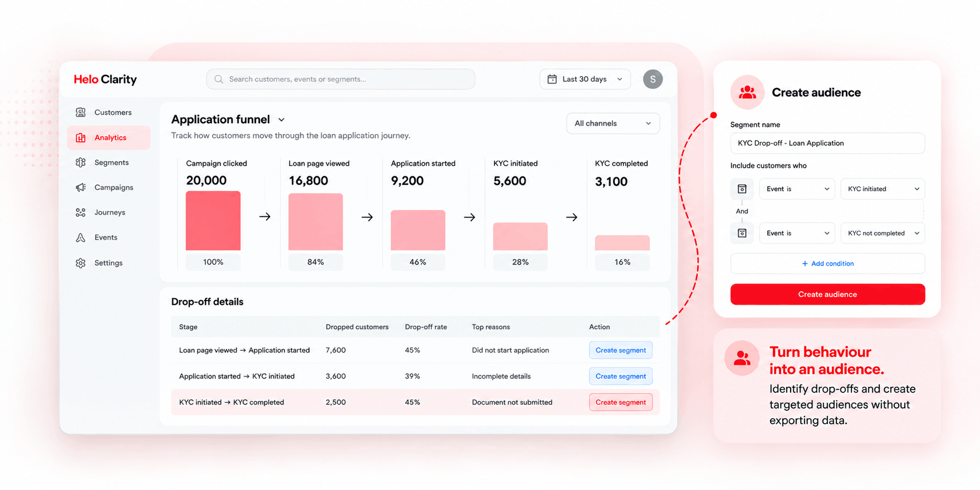The image size is (980, 490).
Task: Click the Campaigns megaphone icon
Action: point(81,187)
